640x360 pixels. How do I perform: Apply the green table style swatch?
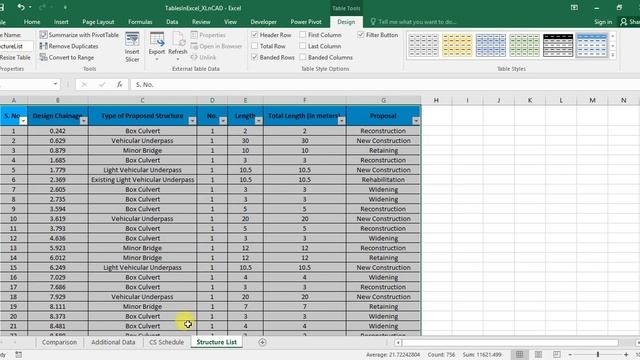click(524, 45)
